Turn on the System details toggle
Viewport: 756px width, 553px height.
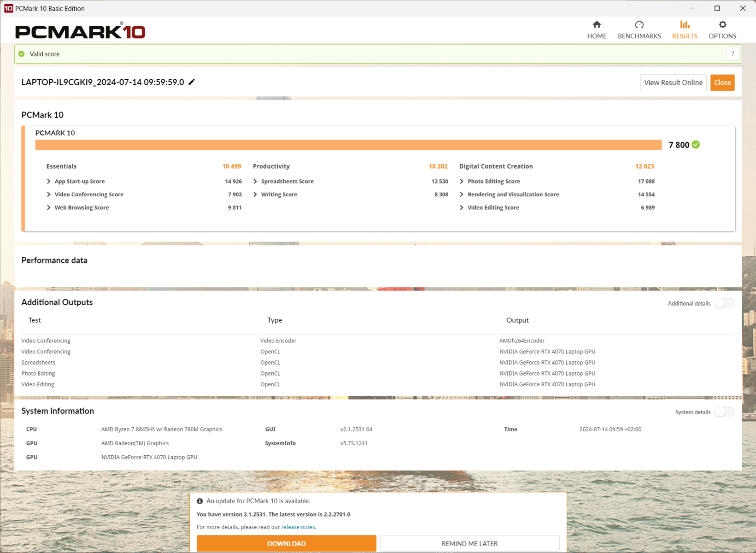pos(724,412)
